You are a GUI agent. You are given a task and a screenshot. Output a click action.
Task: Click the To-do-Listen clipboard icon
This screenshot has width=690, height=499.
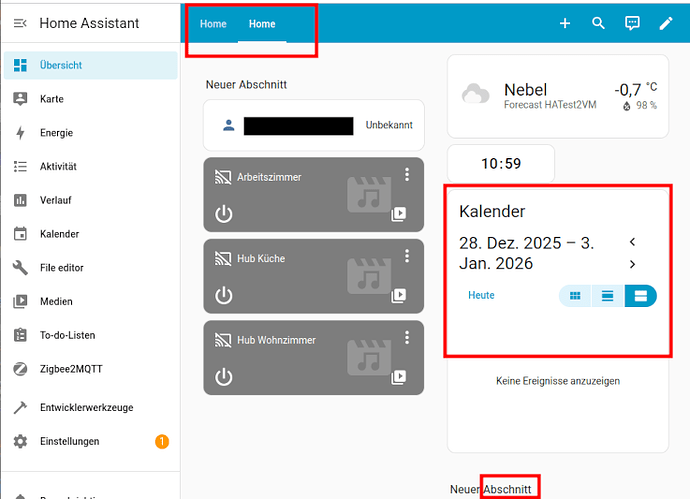pos(20,335)
